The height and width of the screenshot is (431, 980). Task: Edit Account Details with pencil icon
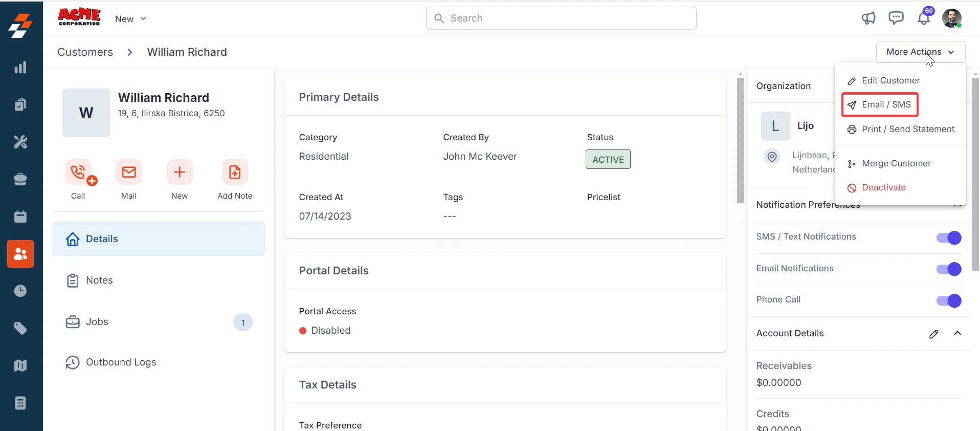click(x=933, y=334)
